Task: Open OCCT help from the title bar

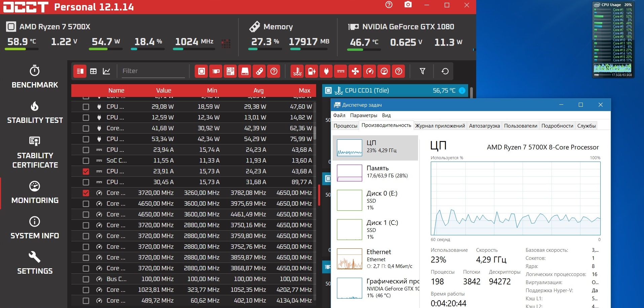Action: pos(389,5)
